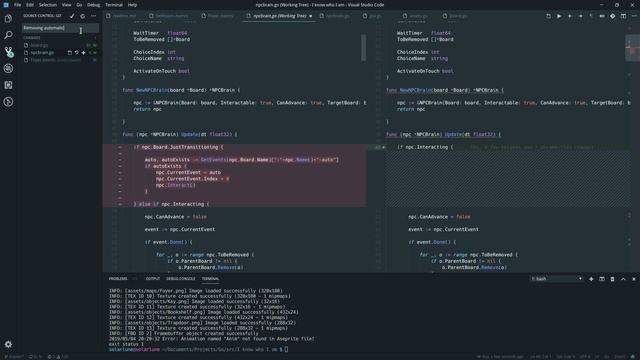Go to next change arrow icon

[580, 16]
